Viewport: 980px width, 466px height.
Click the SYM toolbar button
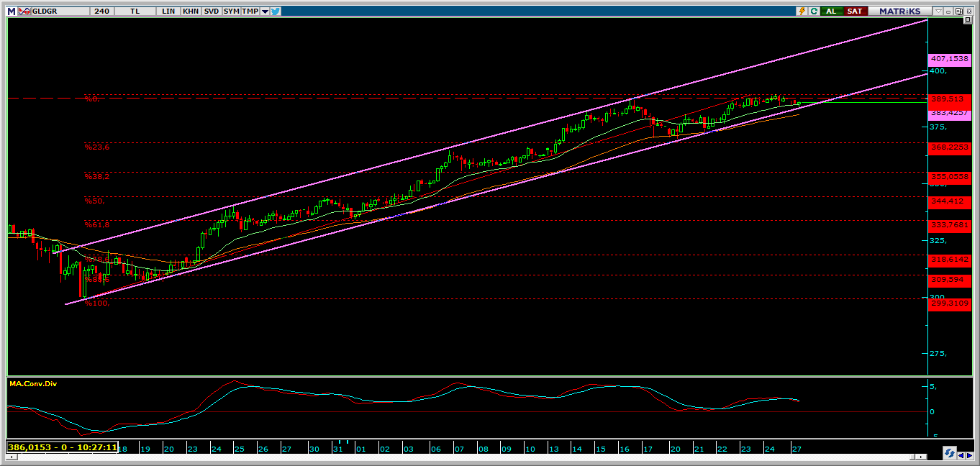click(x=232, y=11)
